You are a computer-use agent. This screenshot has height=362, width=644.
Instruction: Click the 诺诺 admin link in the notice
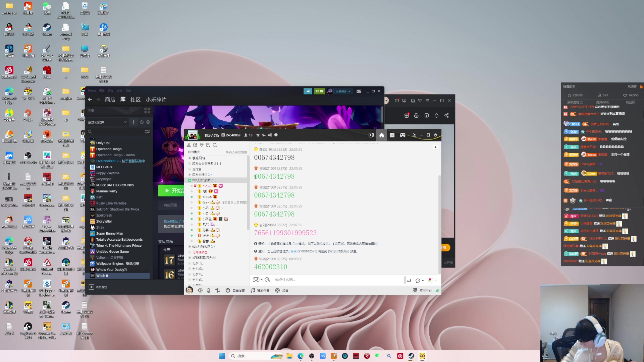[293, 251]
